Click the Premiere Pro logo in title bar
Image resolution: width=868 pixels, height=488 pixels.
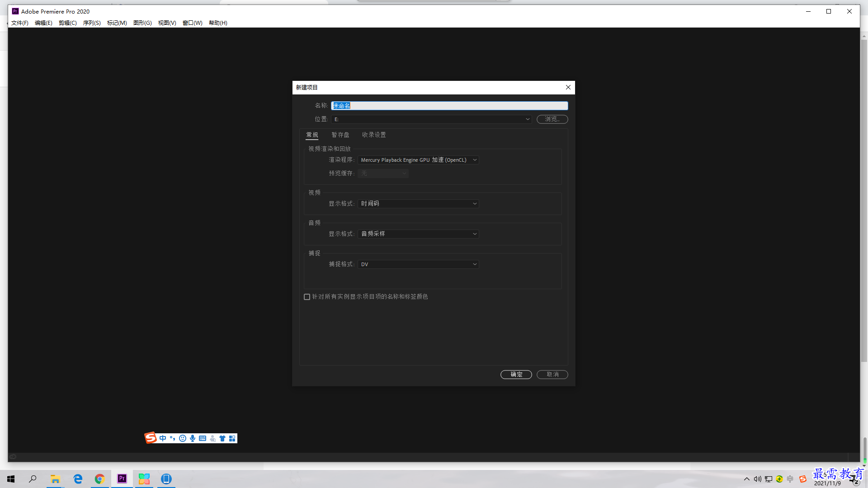[15, 11]
